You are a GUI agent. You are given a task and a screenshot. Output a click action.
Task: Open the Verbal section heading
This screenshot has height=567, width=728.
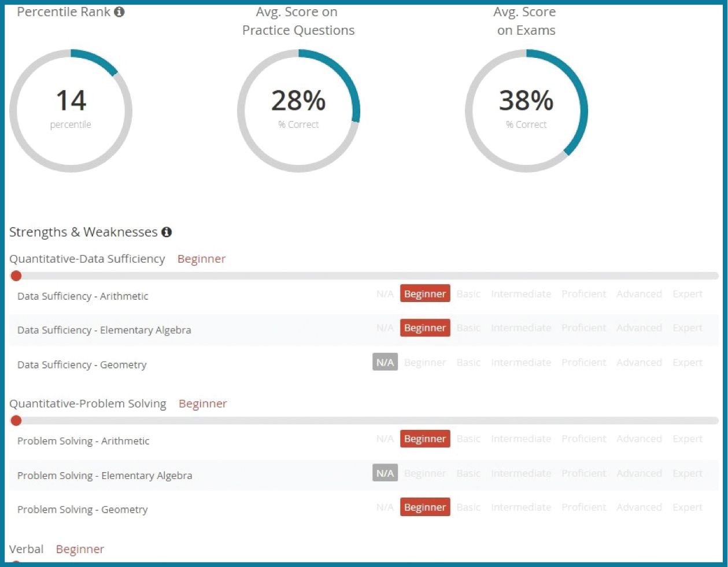27,548
